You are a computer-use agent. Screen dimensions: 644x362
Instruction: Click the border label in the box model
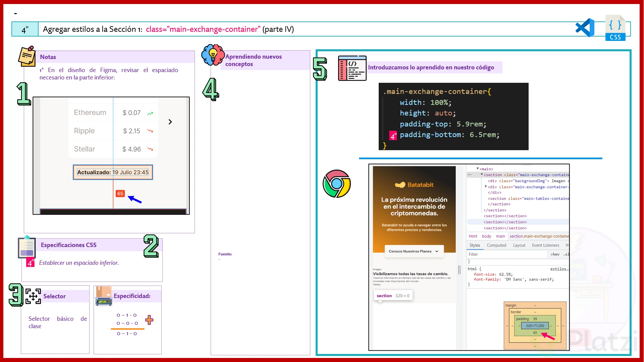tap(516, 312)
